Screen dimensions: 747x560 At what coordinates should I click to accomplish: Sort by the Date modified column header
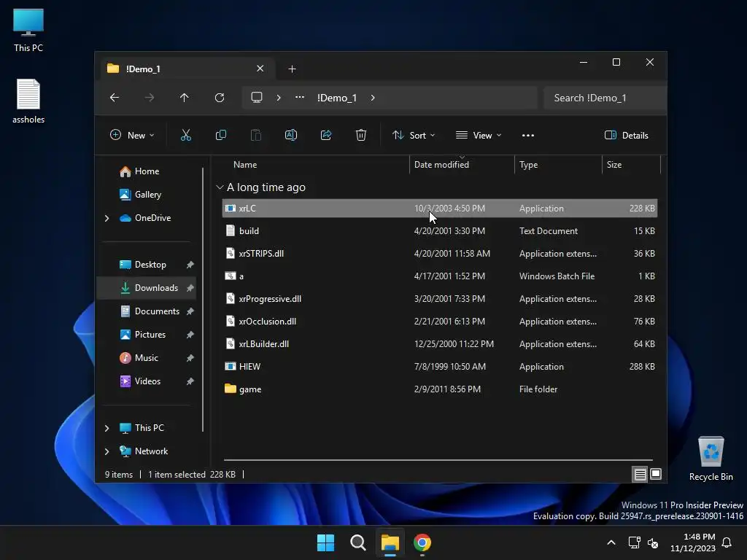[462, 165]
